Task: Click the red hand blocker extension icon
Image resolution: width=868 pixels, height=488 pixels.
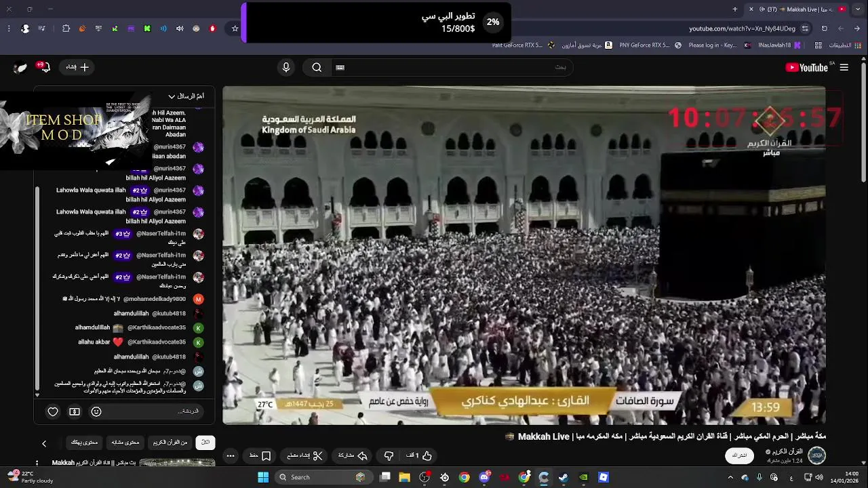Action: click(212, 28)
